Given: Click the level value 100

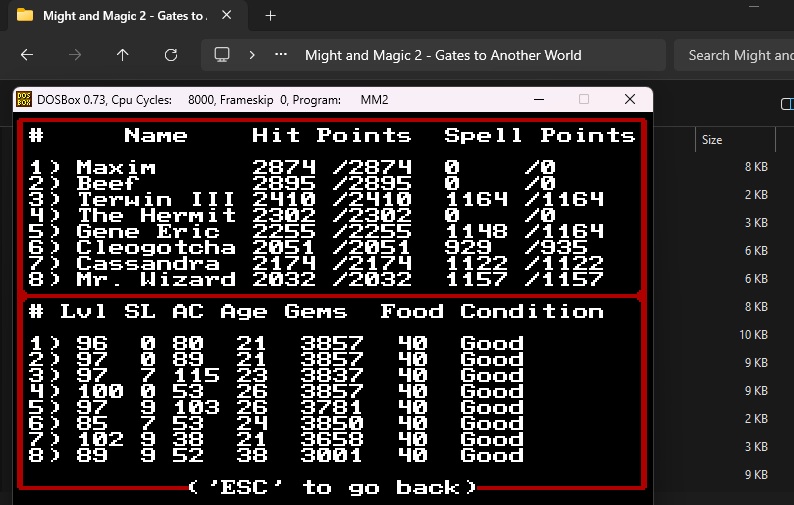Looking at the screenshot, I should pos(100,391).
